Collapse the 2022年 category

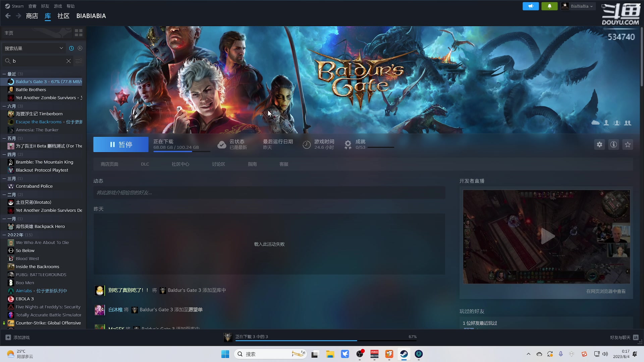(x=4, y=235)
